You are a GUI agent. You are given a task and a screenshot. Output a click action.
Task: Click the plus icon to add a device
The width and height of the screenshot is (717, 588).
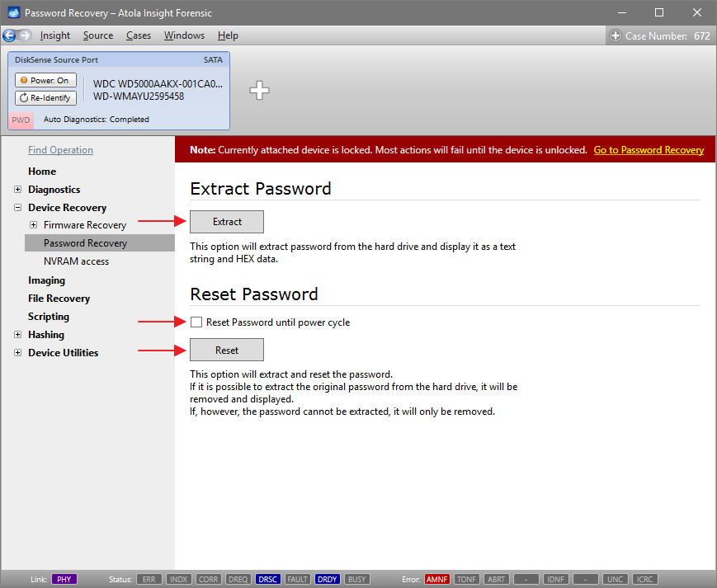(259, 91)
